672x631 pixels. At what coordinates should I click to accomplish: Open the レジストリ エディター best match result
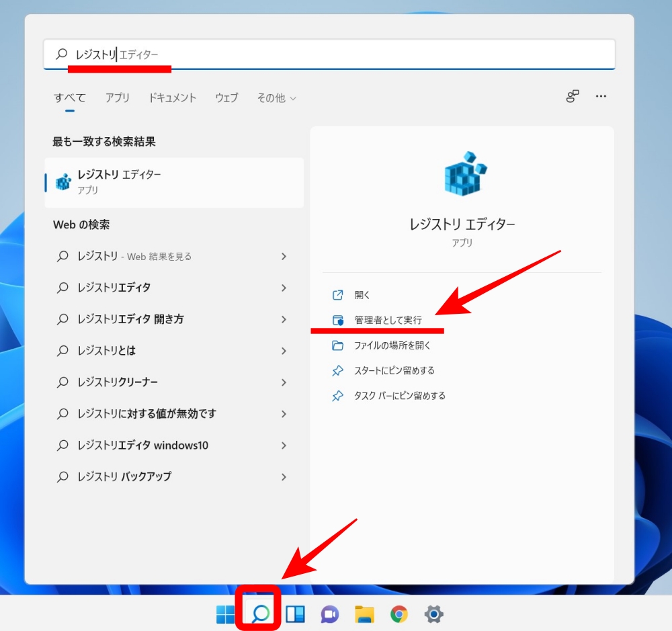[x=174, y=183]
